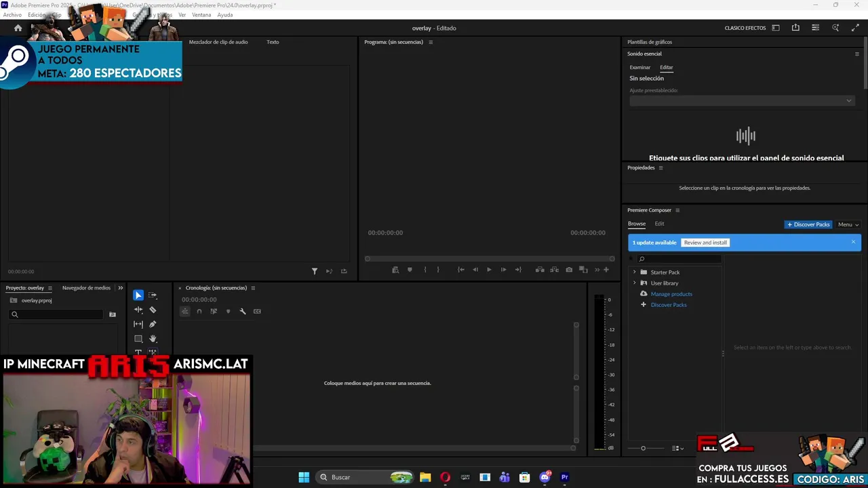Select the Track Select Forward tool
Image resolution: width=868 pixels, height=488 pixels.
[x=153, y=296]
